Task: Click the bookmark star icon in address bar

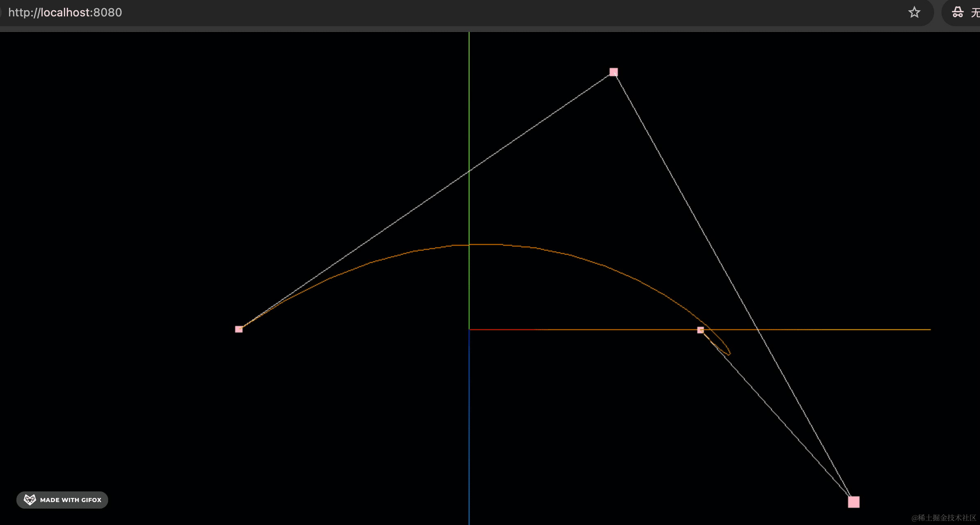Action: (914, 12)
